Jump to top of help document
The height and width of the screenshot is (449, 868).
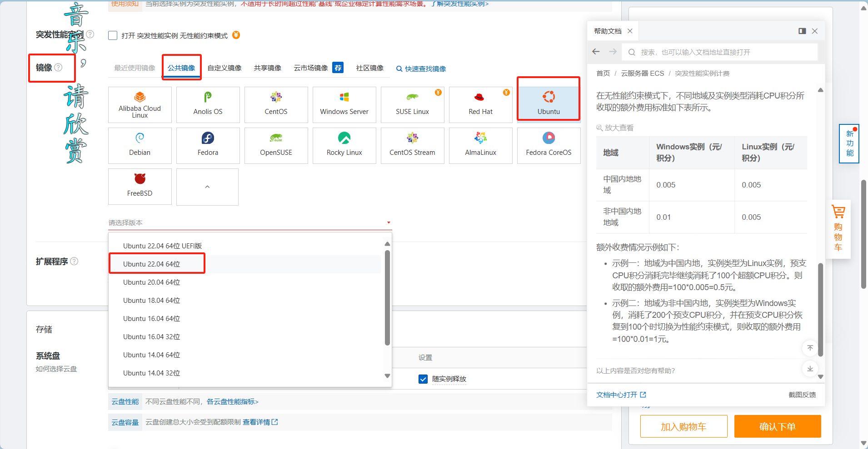[x=810, y=348]
